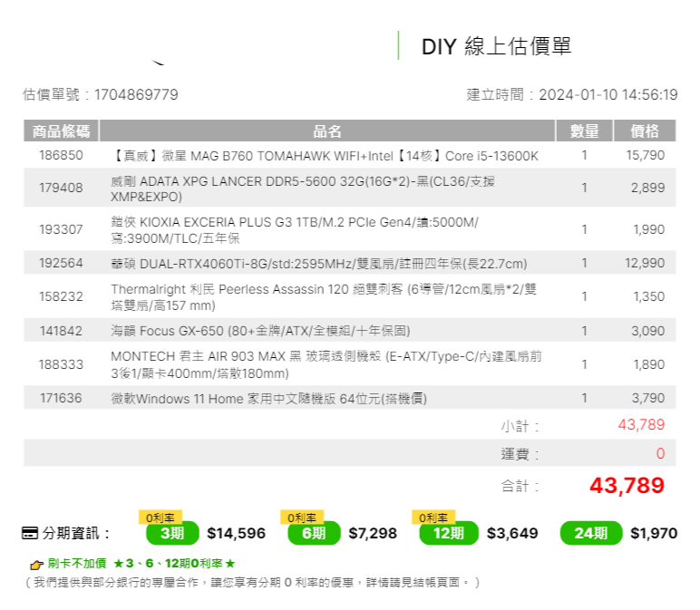Click product barcode 186850

[x=61, y=155]
